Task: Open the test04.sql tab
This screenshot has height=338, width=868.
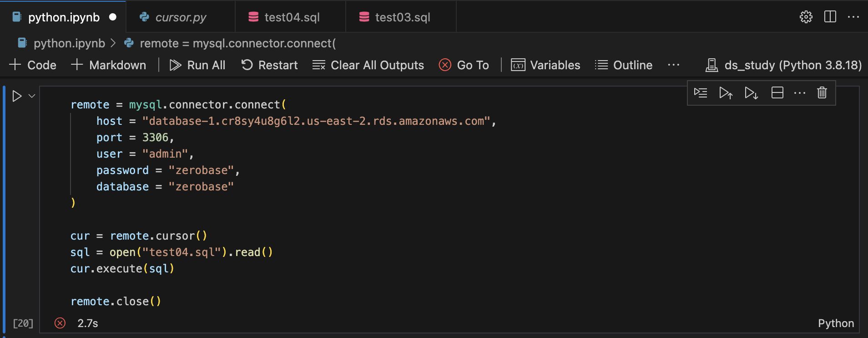Action: [292, 17]
